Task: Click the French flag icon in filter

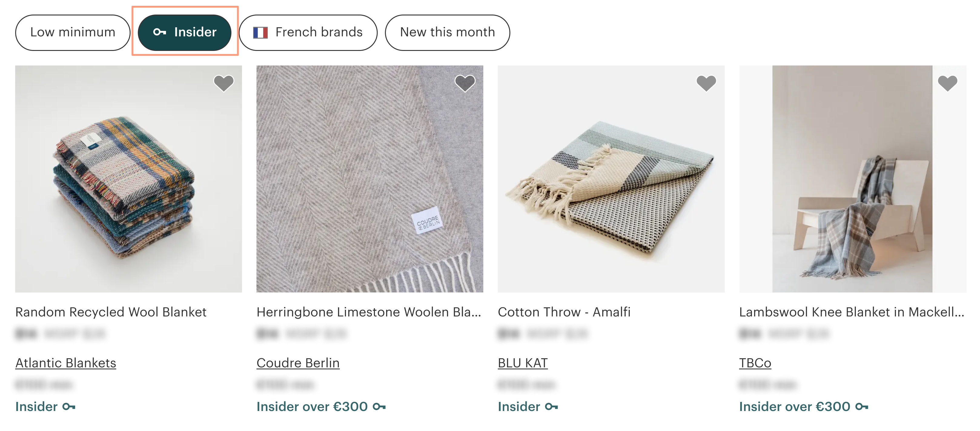Action: coord(261,33)
